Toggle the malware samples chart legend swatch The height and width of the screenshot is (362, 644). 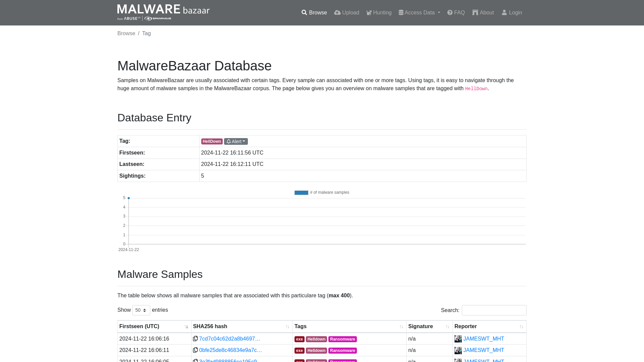(301, 193)
